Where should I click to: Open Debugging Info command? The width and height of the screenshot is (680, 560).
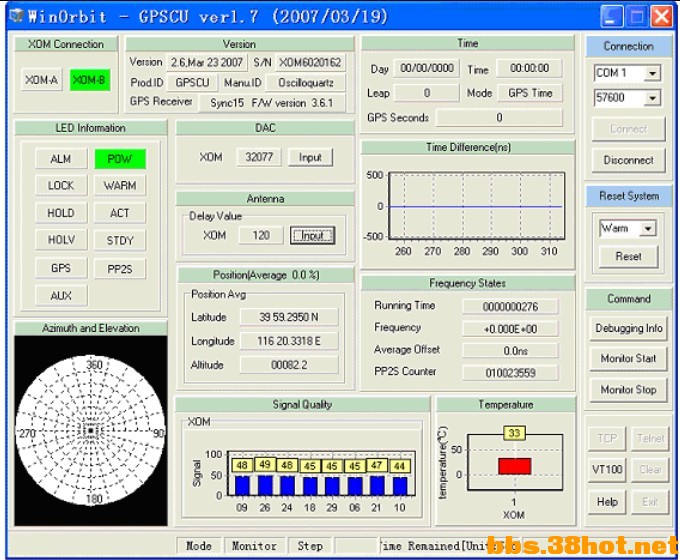(x=628, y=328)
